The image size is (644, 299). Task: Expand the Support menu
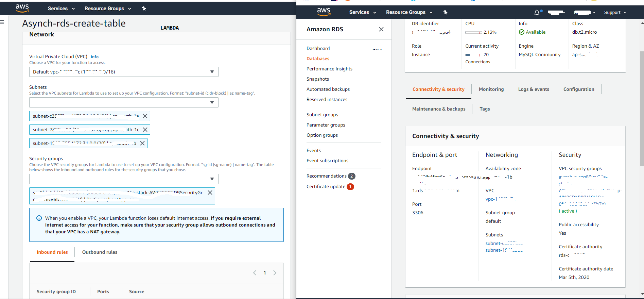[x=615, y=13]
